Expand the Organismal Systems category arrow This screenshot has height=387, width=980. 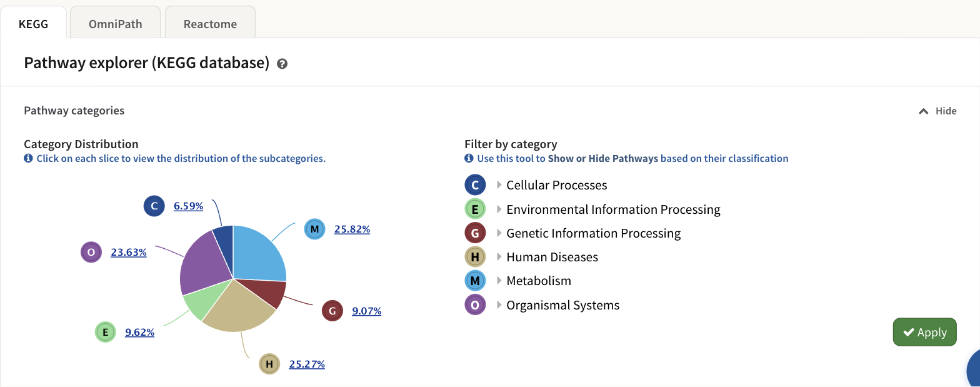coord(499,305)
